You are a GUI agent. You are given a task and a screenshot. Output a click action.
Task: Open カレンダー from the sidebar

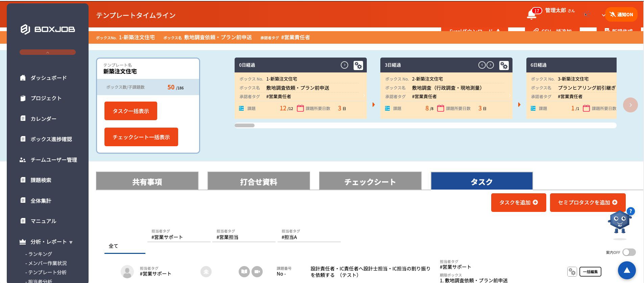pyautogui.click(x=43, y=119)
